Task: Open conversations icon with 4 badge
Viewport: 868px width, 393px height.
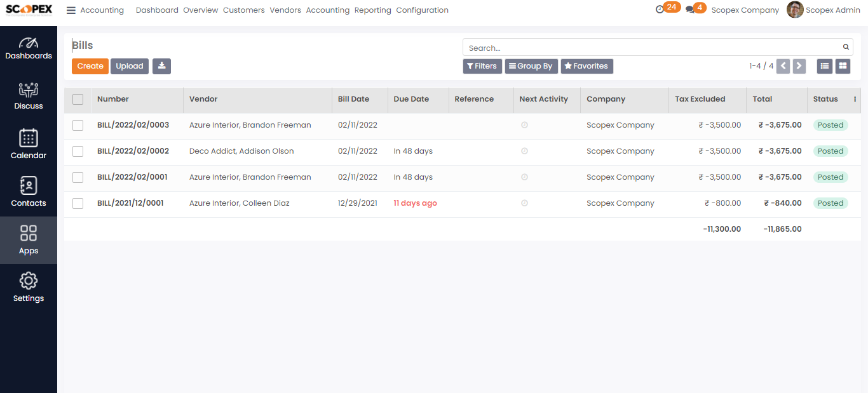Action: pos(696,8)
